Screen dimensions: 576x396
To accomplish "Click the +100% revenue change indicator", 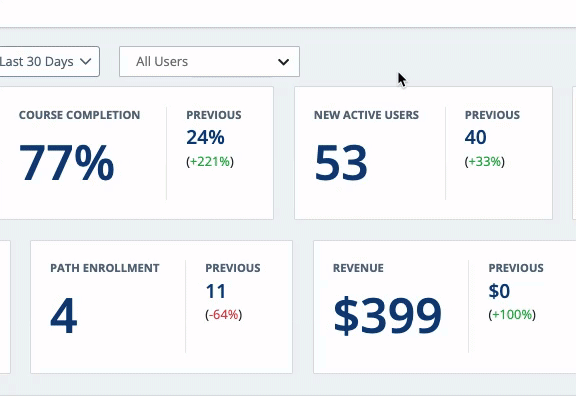I will (512, 314).
